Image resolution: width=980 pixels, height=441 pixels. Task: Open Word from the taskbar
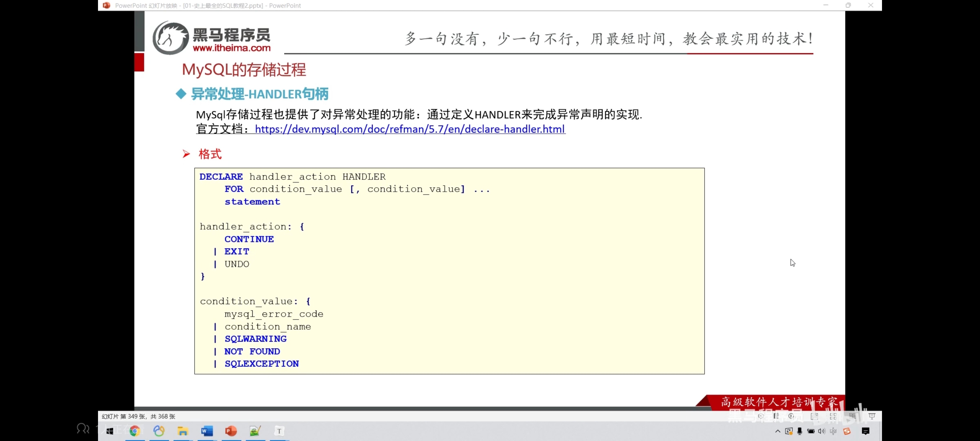pos(206,431)
